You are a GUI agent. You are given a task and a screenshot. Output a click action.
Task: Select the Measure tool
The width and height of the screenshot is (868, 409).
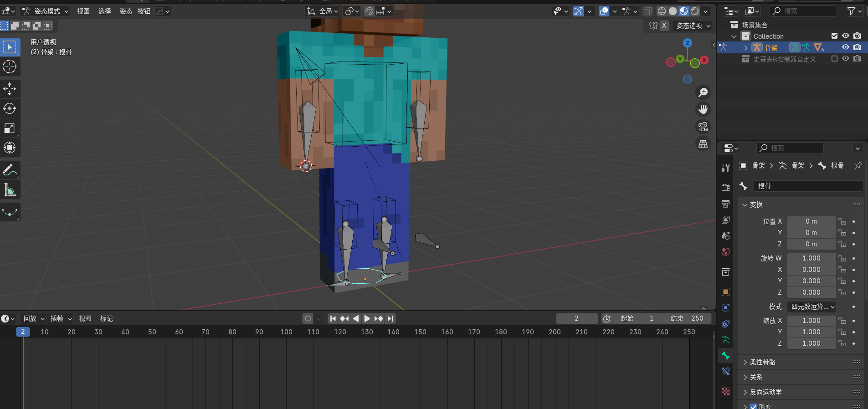[10, 190]
